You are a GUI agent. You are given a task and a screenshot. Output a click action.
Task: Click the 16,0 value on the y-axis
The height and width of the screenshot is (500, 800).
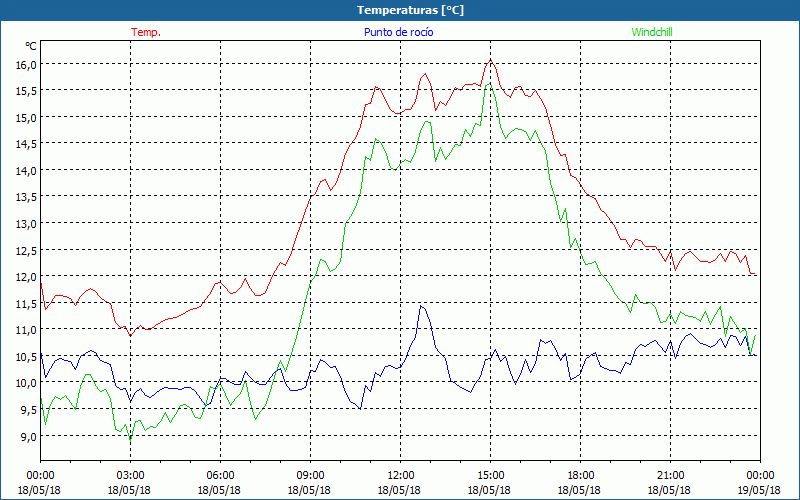pyautogui.click(x=26, y=64)
